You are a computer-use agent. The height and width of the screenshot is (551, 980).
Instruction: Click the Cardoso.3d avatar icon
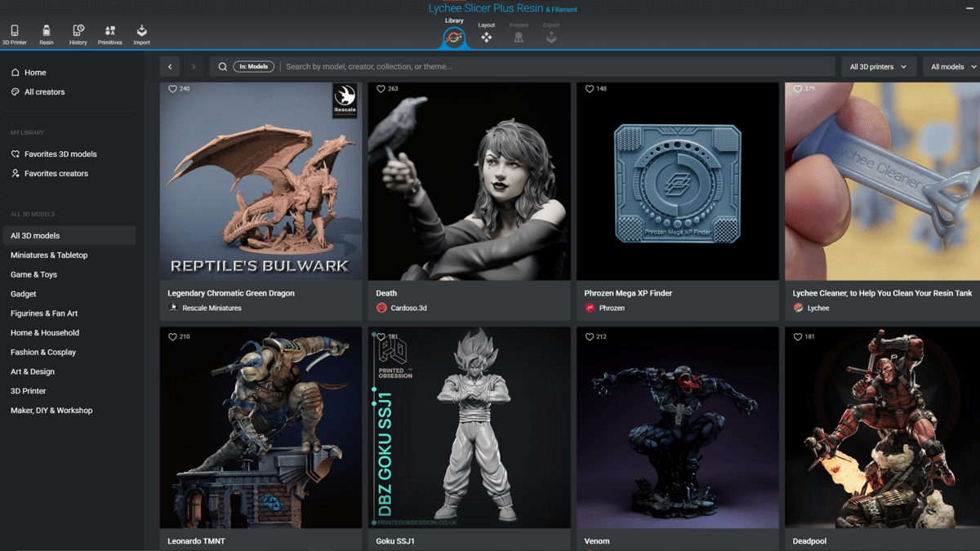pyautogui.click(x=381, y=308)
